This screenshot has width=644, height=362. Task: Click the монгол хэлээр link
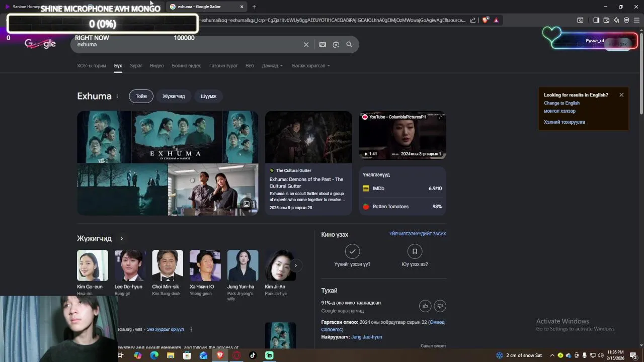(x=559, y=111)
